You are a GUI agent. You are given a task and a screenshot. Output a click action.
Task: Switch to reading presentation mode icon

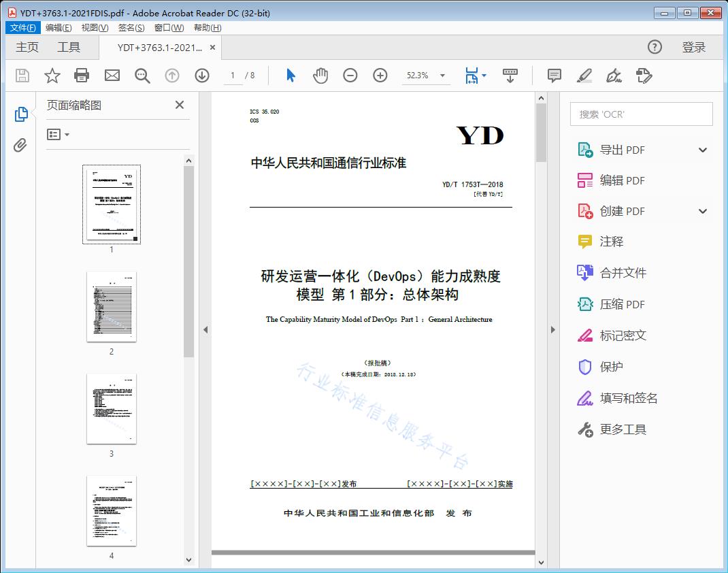tap(510, 76)
